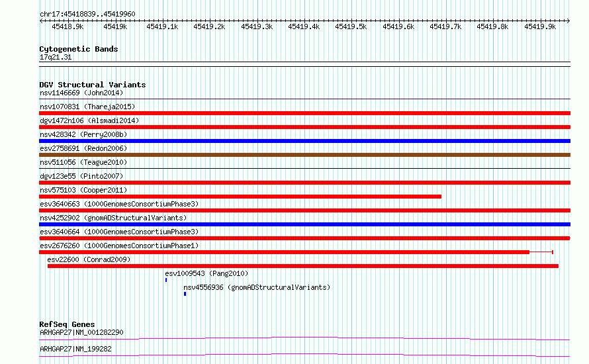Screen dimensions: 589x364
Task: Click the red esv22600 Conrad2009 bar
Action: [x=303, y=266]
